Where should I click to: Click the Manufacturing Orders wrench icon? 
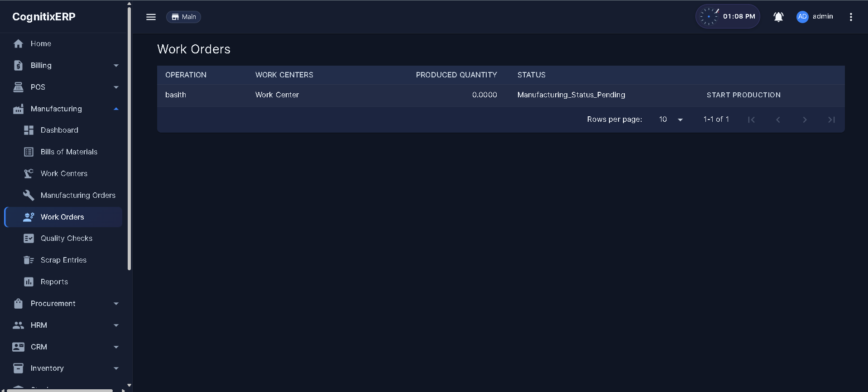coord(29,195)
